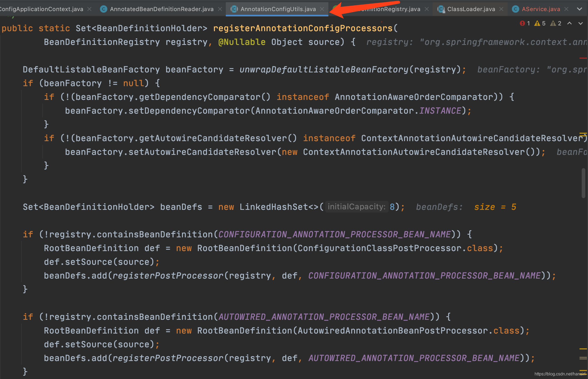Switch to the AnnotatedBeanDefinitionReader.java tab

point(162,9)
